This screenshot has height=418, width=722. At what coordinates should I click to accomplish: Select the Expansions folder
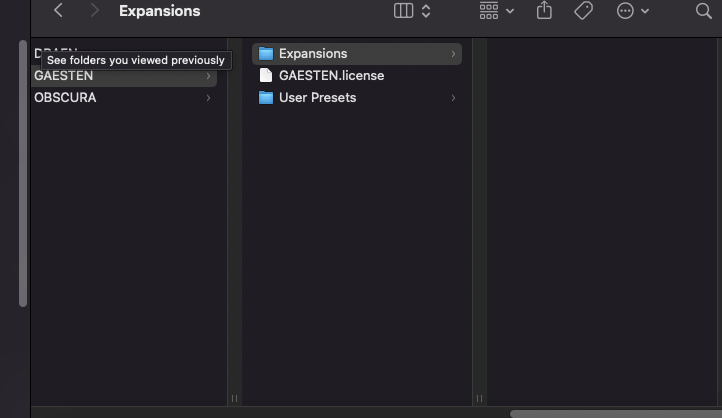pos(312,53)
